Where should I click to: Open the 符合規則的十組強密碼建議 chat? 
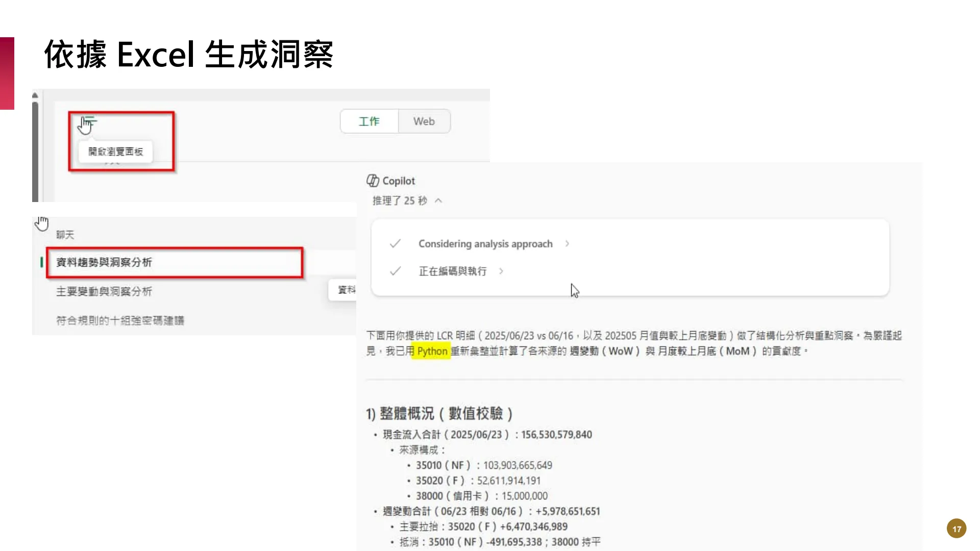[120, 320]
